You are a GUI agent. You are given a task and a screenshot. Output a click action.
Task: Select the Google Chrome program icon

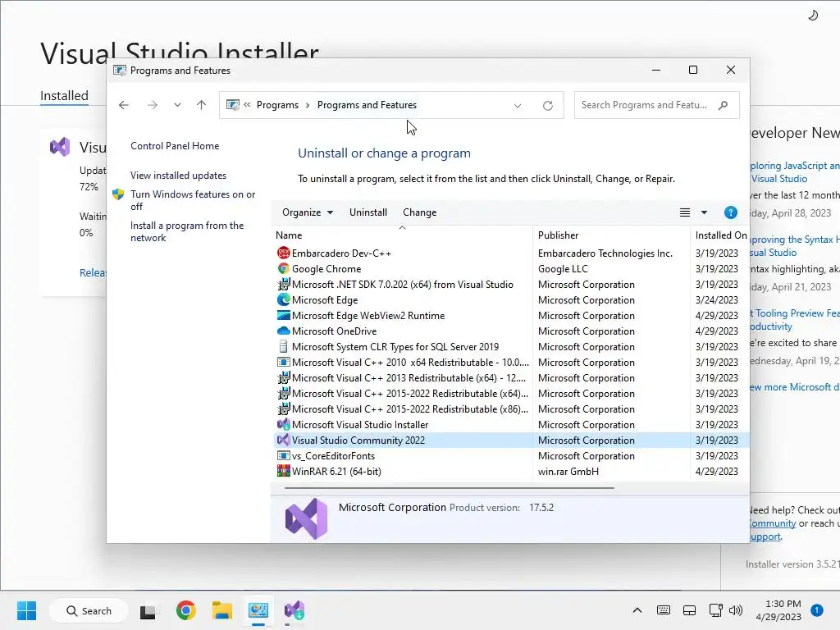[283, 268]
